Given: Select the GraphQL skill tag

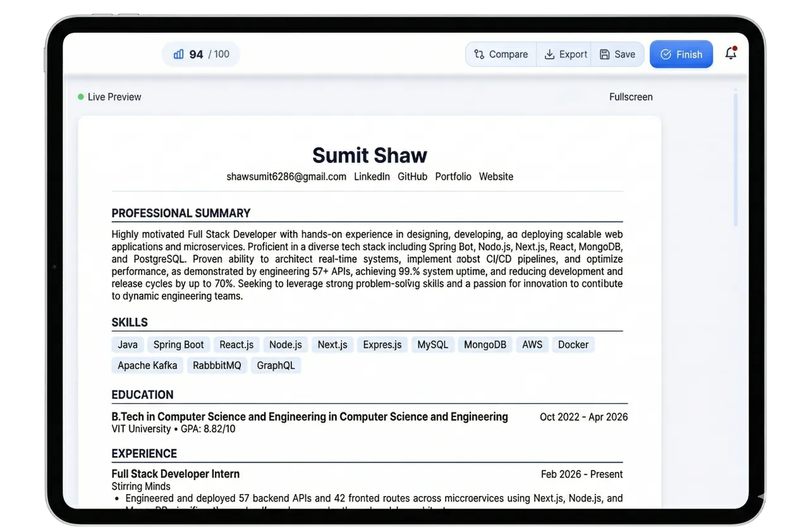Looking at the screenshot, I should tap(276, 366).
